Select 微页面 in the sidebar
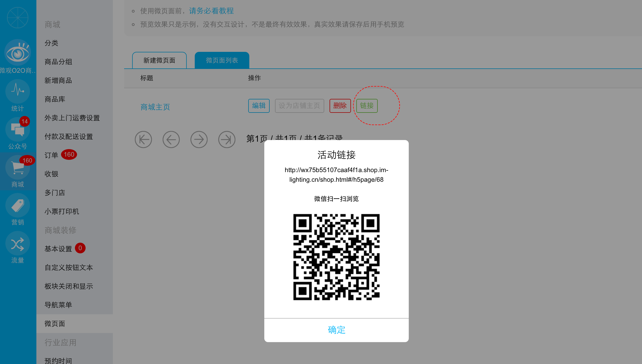The image size is (642, 364). click(75, 324)
